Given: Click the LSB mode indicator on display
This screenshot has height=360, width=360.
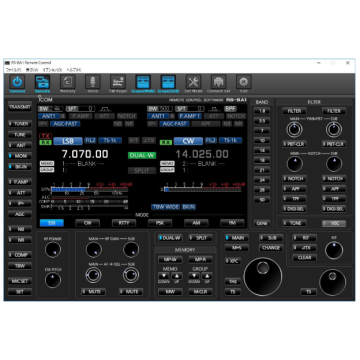Looking at the screenshot, I should tap(68, 141).
